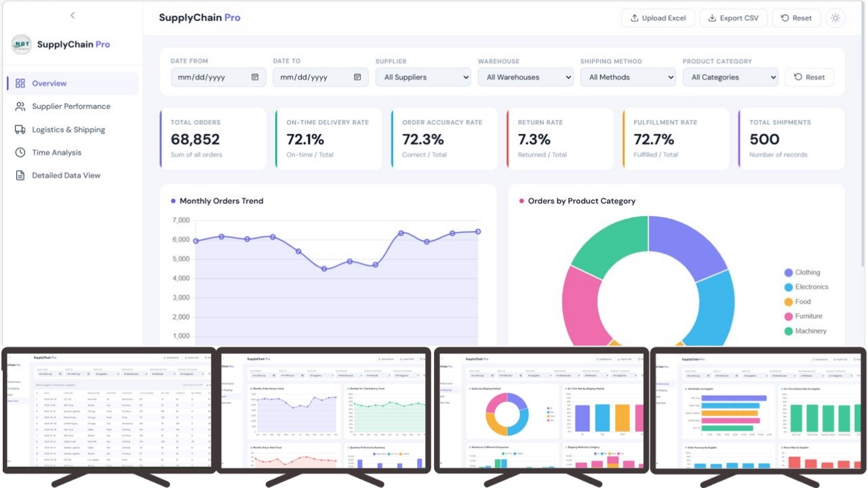Viewport: 868px width, 488px height.
Task: Click the Upload Excel button
Action: [658, 18]
